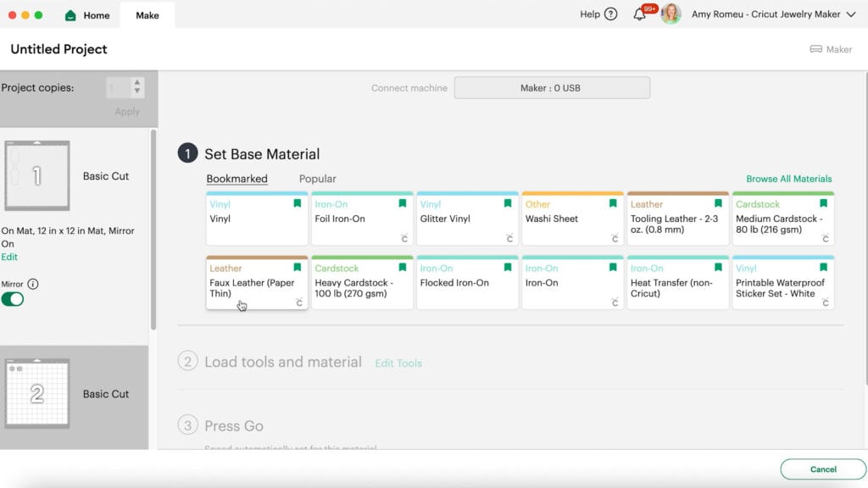868x488 pixels.
Task: Click the Cricut logo on Printable Waterproof Sticker Set
Action: [x=826, y=302]
